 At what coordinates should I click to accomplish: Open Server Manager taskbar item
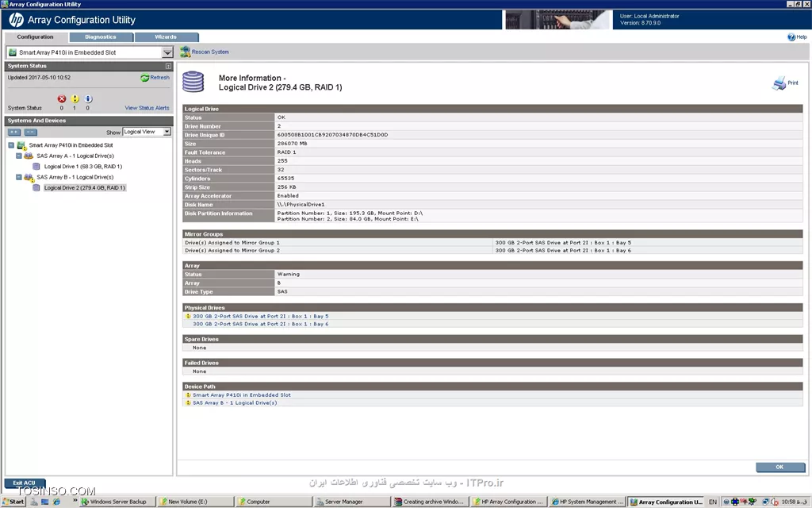[352, 502]
